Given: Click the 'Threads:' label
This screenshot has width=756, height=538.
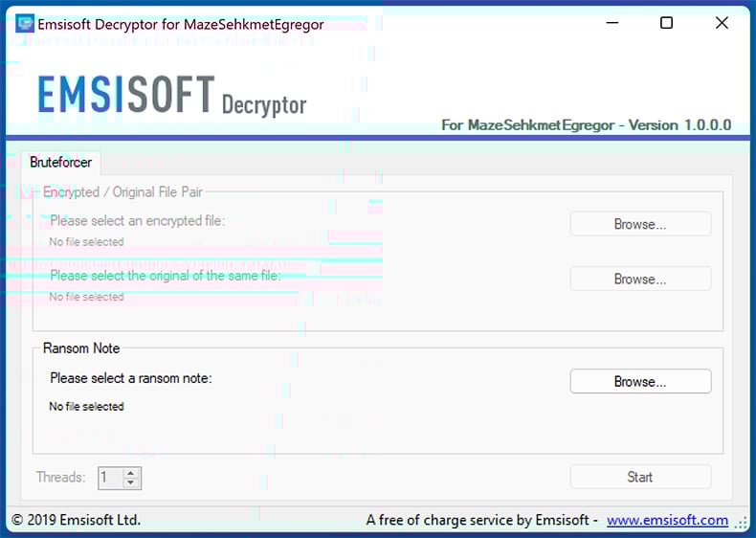Looking at the screenshot, I should tap(60, 477).
